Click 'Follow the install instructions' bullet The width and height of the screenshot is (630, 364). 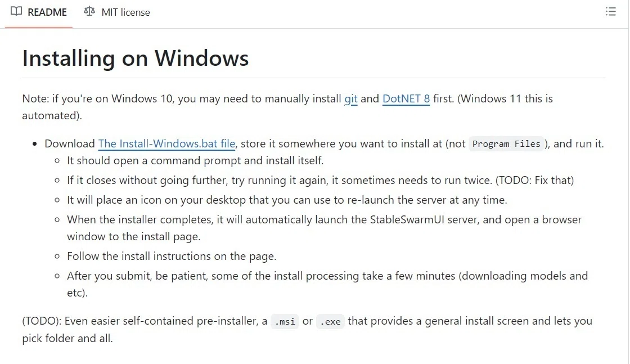click(172, 257)
